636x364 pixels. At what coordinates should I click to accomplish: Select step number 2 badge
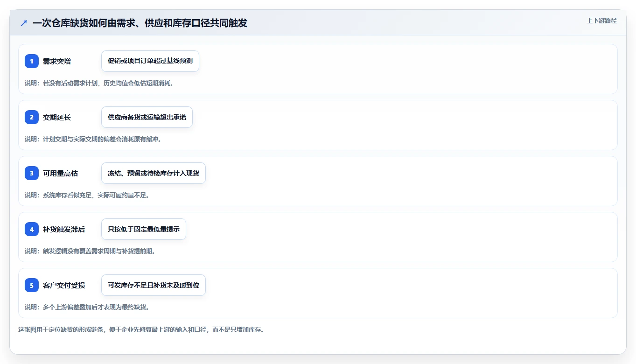pos(32,117)
